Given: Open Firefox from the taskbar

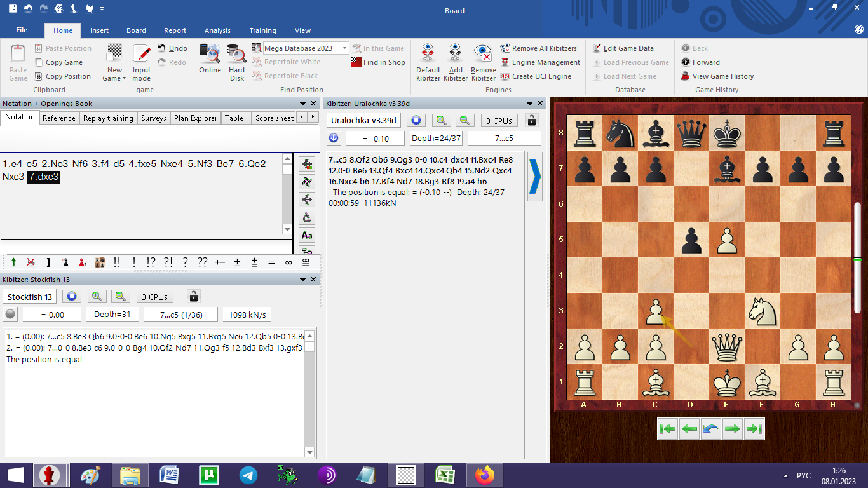Looking at the screenshot, I should pyautogui.click(x=484, y=475).
